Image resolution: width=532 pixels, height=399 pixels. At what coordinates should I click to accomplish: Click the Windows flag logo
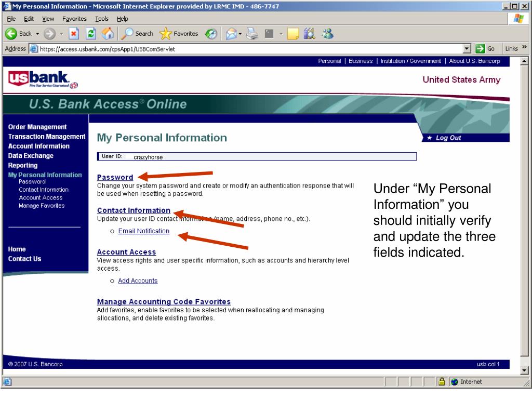click(x=518, y=18)
